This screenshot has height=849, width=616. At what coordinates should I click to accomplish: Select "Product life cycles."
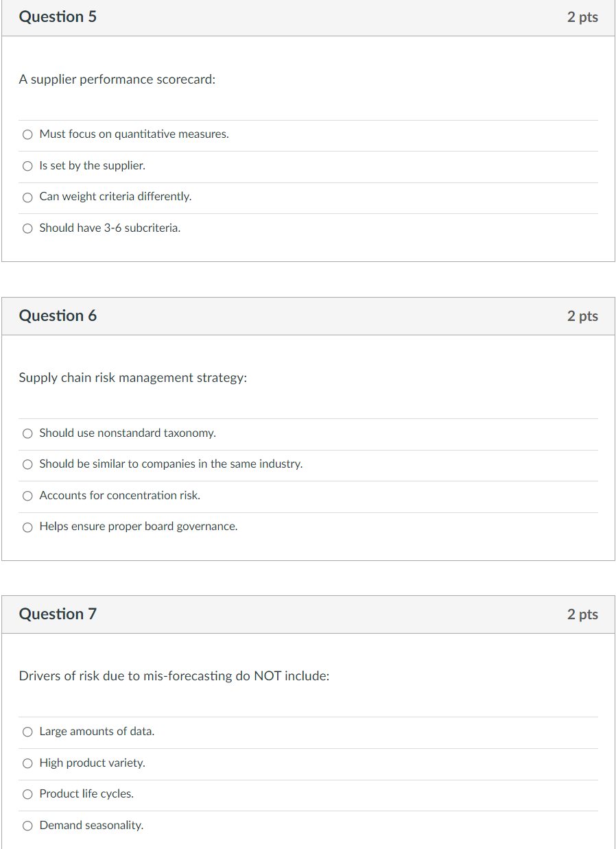click(27, 794)
